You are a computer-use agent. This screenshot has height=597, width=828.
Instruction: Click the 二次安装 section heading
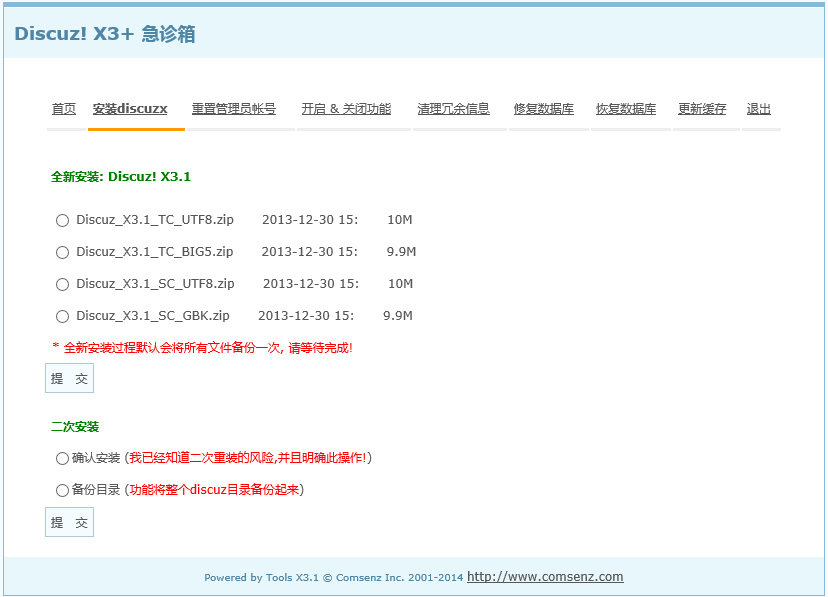click(75, 427)
